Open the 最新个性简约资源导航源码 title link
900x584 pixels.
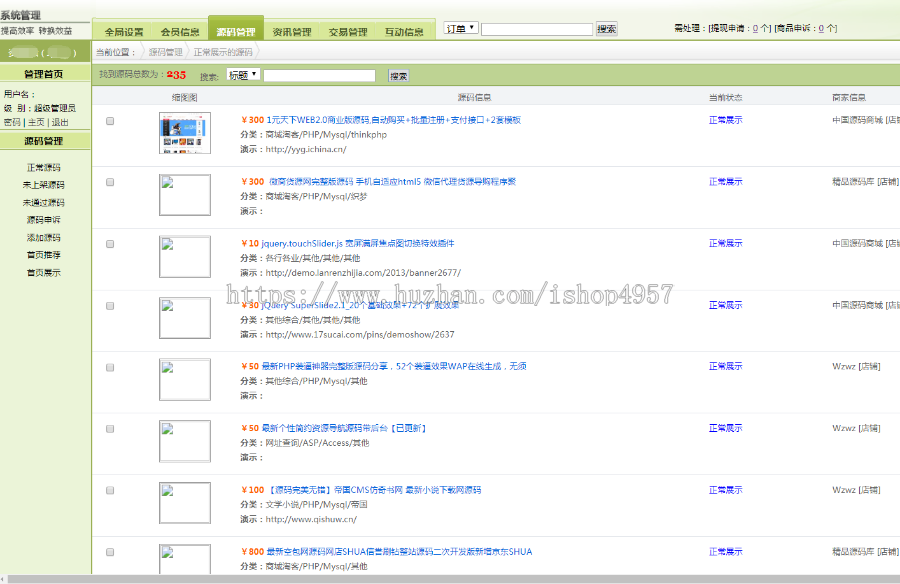click(x=344, y=428)
